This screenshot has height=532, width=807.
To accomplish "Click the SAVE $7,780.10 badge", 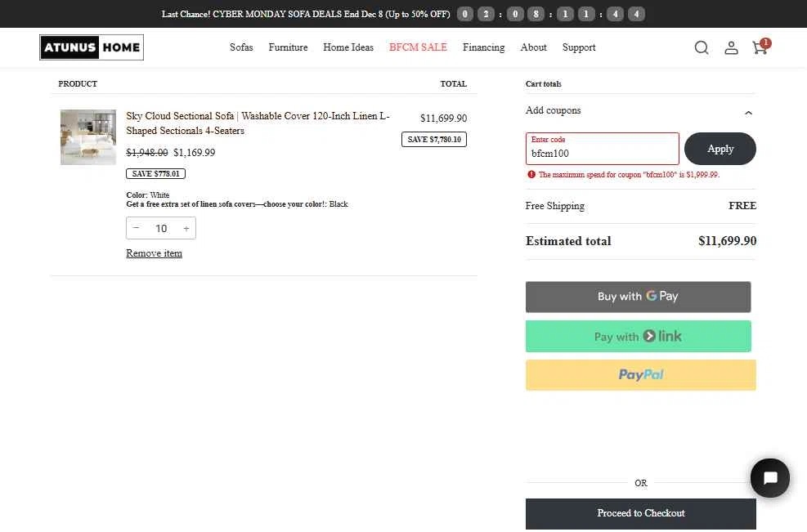I will click(434, 140).
